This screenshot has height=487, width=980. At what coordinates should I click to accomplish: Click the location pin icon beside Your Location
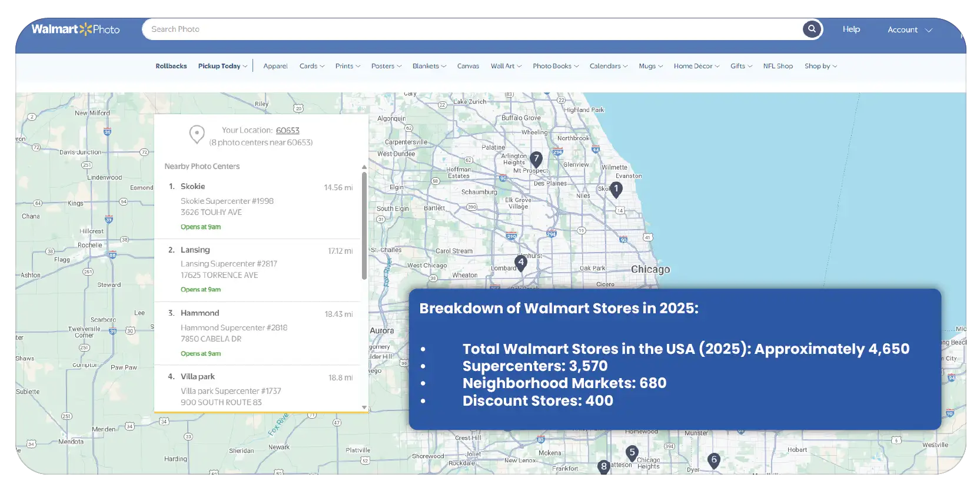(x=197, y=135)
